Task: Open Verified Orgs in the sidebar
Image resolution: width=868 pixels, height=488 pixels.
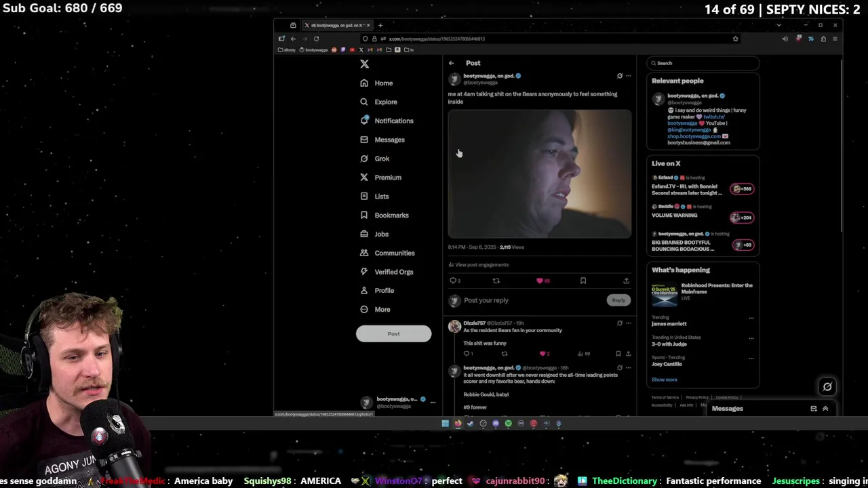Action: (387, 272)
